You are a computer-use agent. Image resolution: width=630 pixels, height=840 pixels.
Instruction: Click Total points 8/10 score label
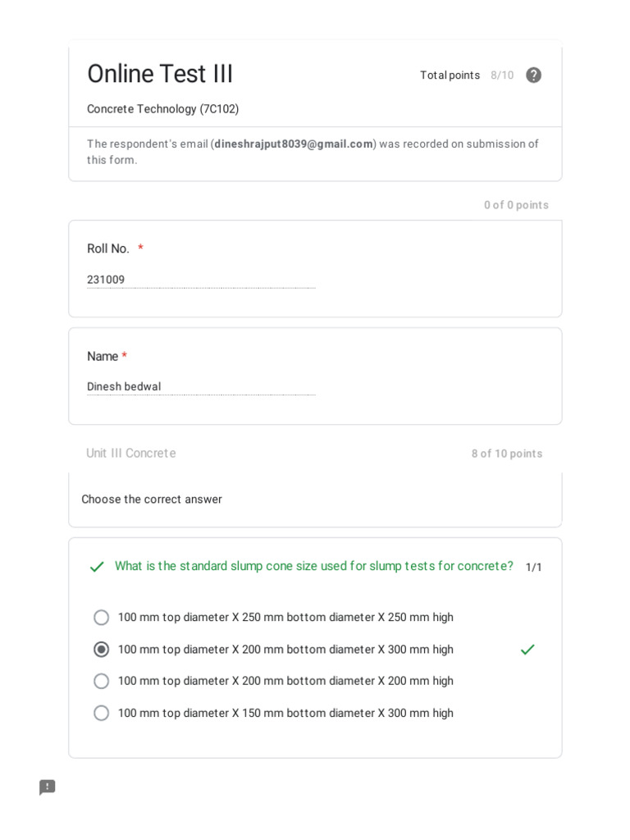click(x=467, y=75)
